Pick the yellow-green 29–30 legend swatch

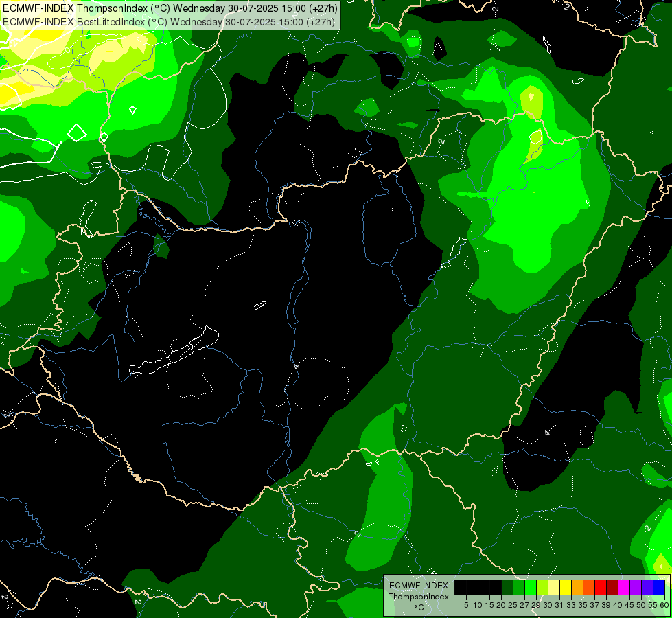[x=542, y=587]
